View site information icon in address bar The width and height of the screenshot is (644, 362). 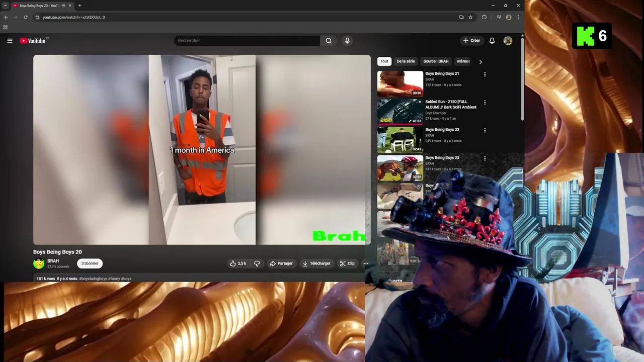(37, 17)
